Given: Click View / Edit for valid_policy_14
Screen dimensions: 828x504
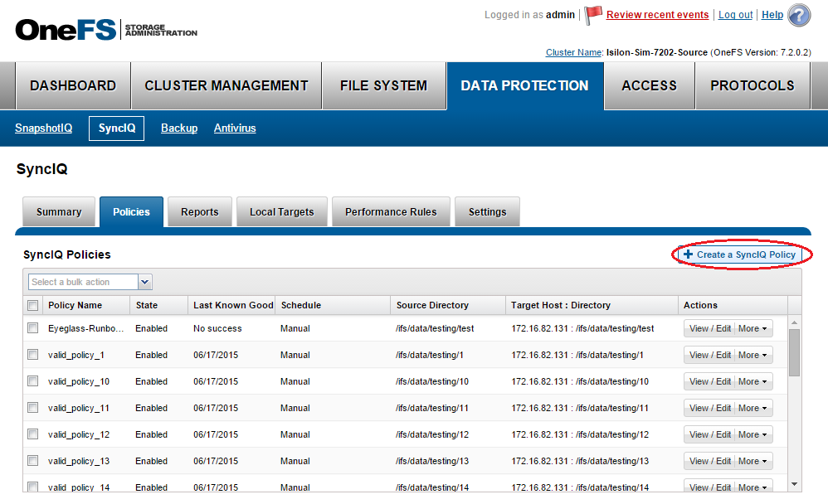Looking at the screenshot, I should (709, 487).
